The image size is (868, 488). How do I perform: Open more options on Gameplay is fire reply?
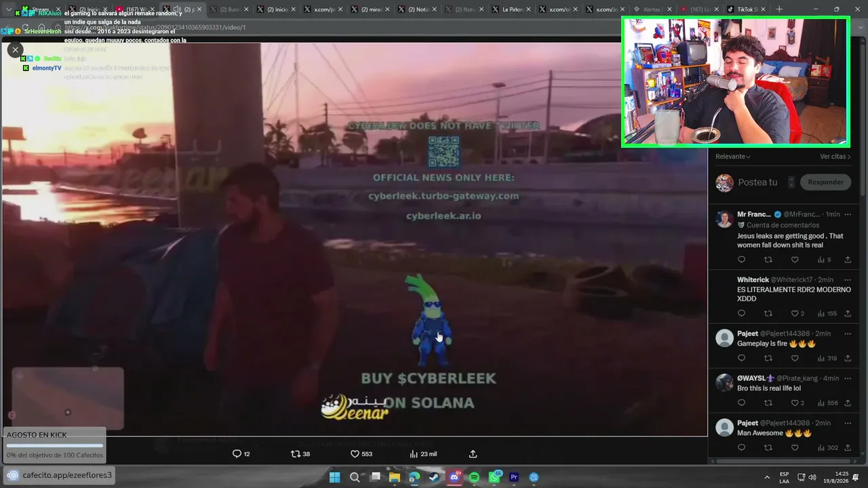tap(848, 333)
